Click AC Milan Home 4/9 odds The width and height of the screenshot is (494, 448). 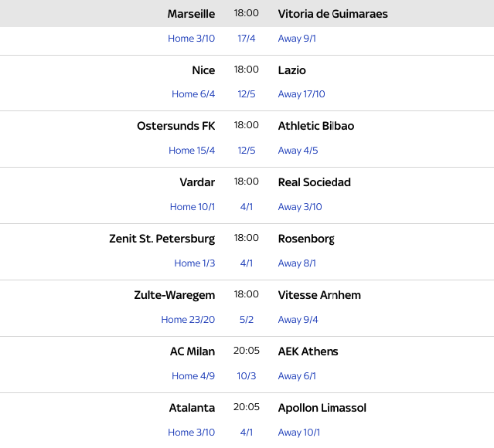pyautogui.click(x=193, y=376)
